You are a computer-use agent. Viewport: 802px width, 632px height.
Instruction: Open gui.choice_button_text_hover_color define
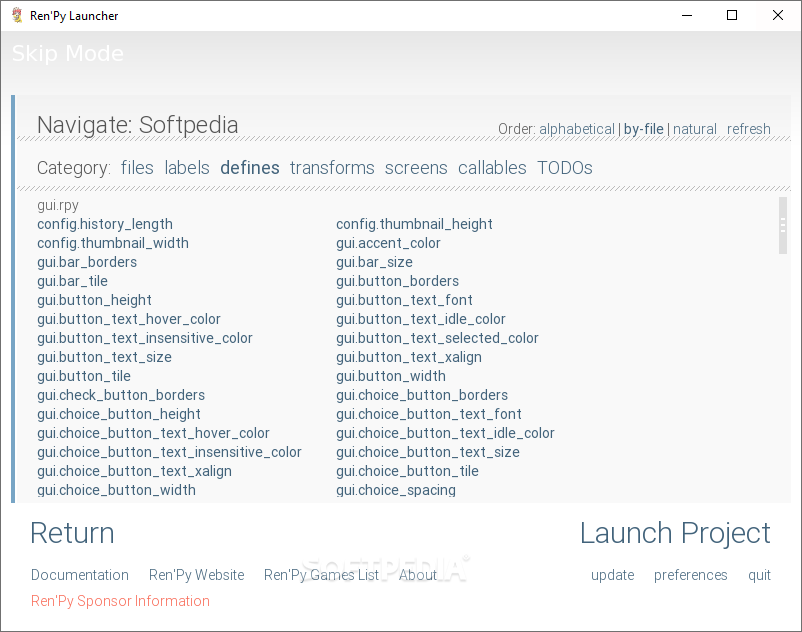[153, 433]
